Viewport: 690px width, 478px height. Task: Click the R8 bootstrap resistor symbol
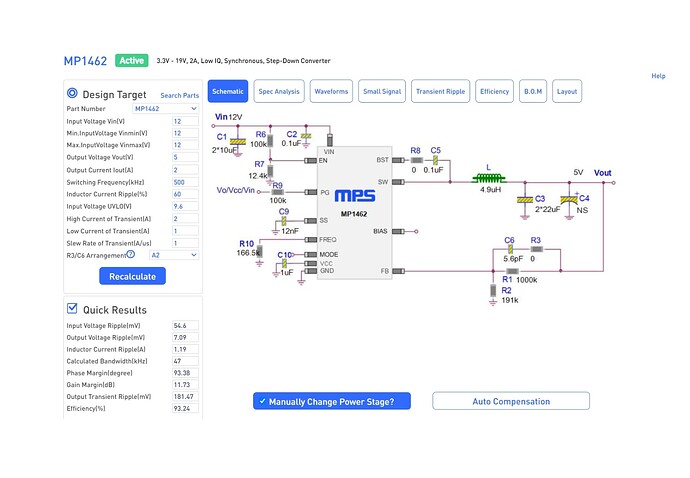(417, 160)
